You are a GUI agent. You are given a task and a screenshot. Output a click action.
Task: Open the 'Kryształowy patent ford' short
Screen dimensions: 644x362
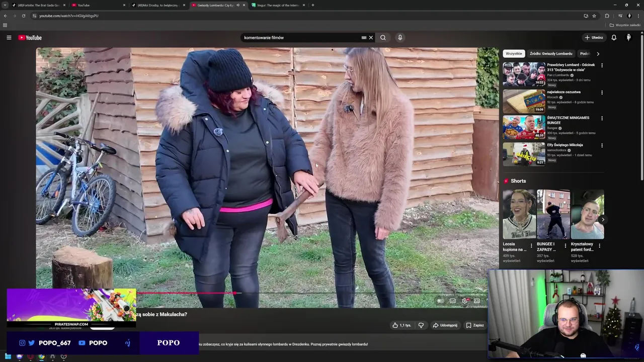(x=587, y=214)
